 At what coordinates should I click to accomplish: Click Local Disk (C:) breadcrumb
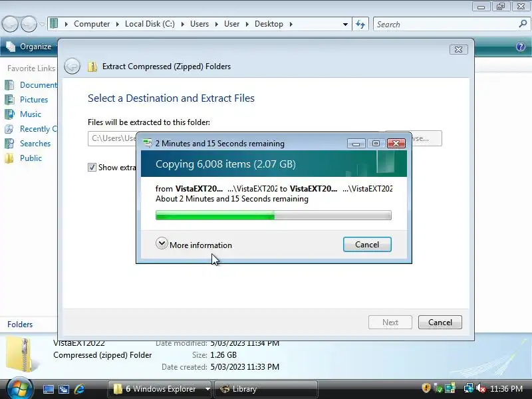(x=150, y=24)
